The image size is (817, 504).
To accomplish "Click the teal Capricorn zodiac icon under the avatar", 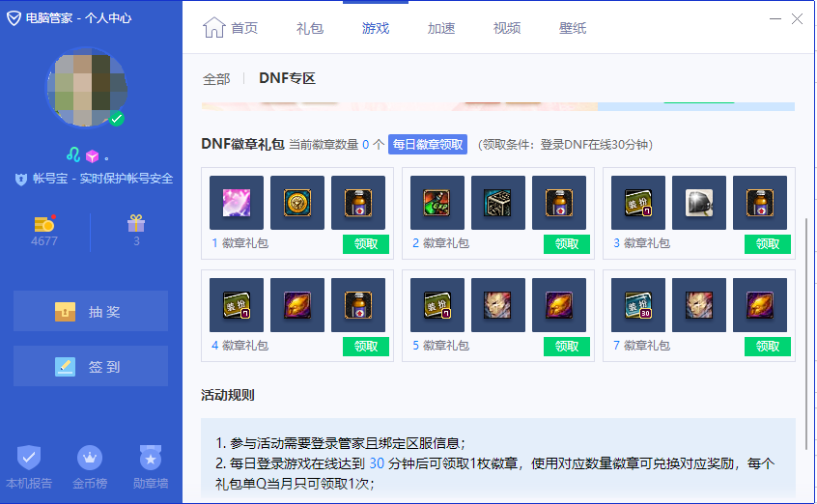I will 73,154.
